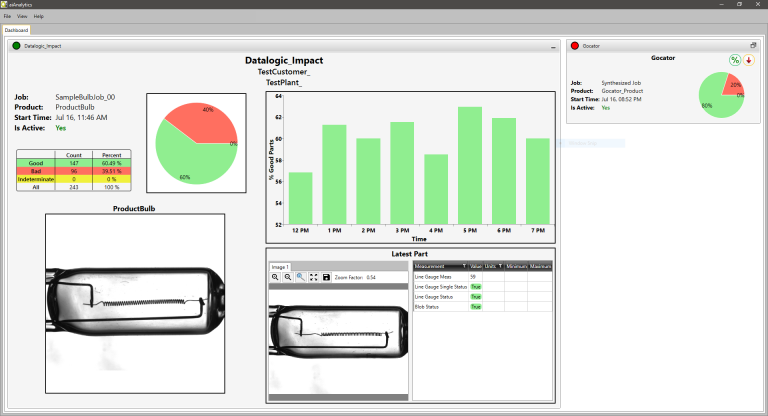
Task: Click the Gocator_Product text
Action: (x=622, y=91)
